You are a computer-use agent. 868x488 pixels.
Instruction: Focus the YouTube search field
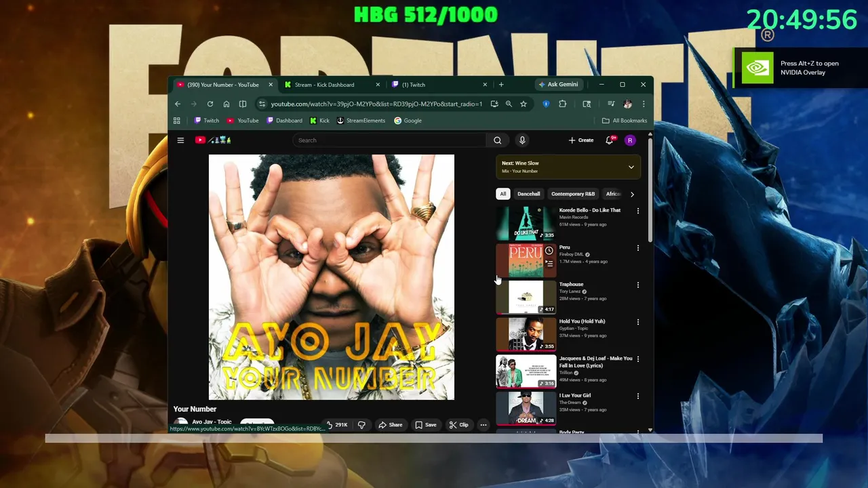tap(389, 140)
